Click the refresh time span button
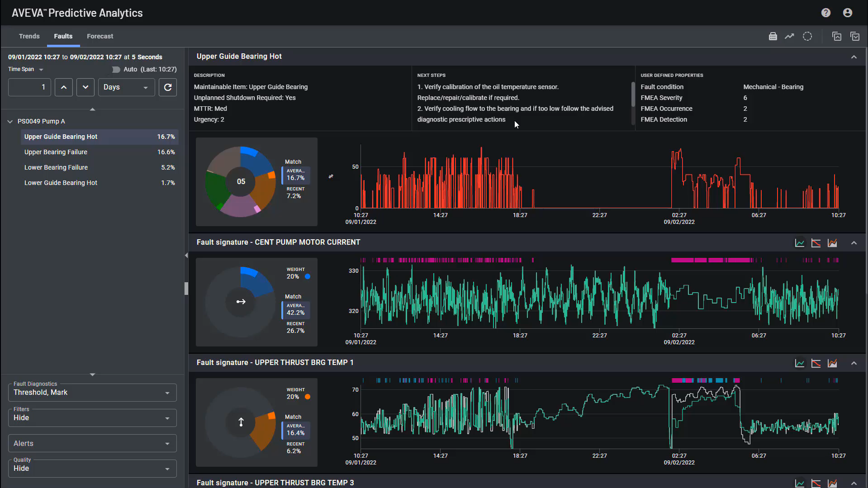868x488 pixels. pos(167,87)
